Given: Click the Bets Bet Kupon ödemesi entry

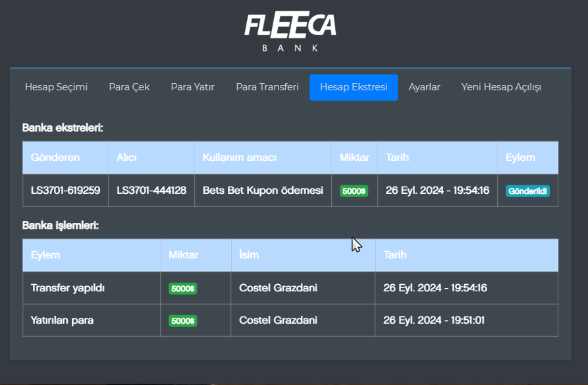Looking at the screenshot, I should point(263,191).
